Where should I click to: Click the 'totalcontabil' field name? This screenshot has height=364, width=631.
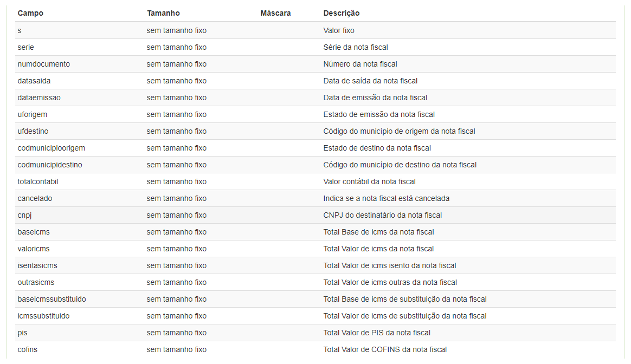(37, 181)
